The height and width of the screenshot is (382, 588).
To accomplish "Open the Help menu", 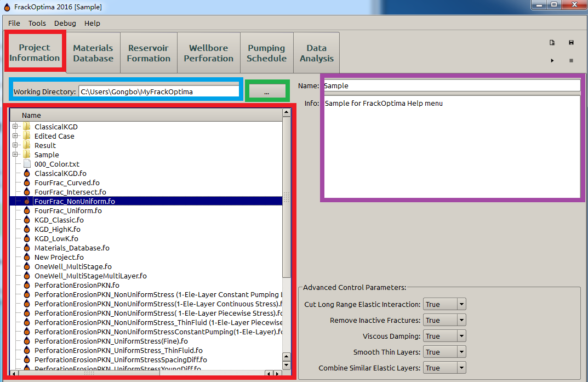I will tap(92, 23).
